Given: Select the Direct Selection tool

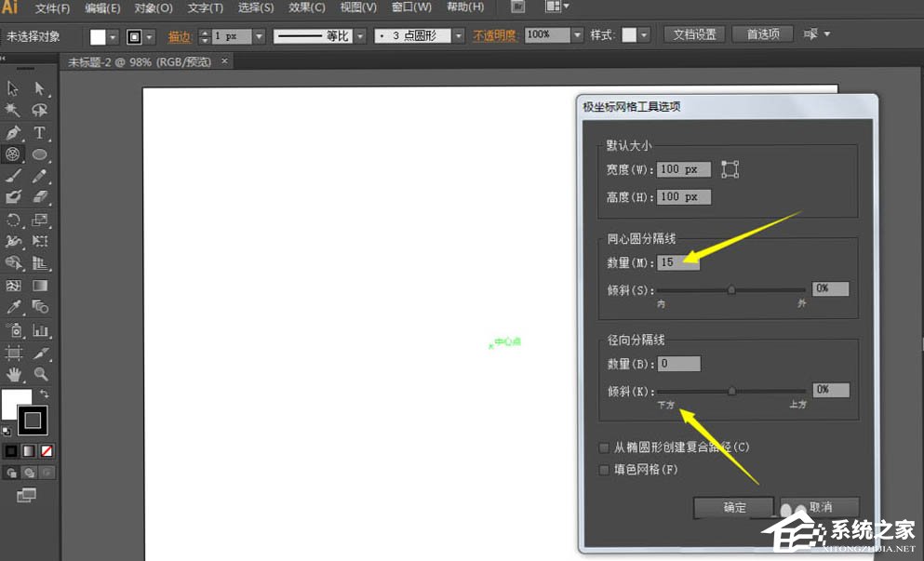Looking at the screenshot, I should point(38,88).
